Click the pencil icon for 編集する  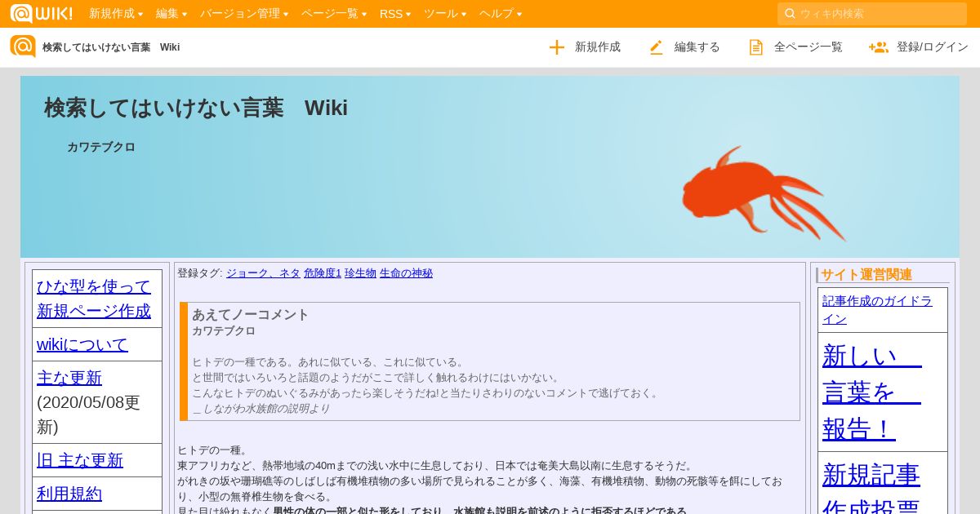[x=657, y=47]
